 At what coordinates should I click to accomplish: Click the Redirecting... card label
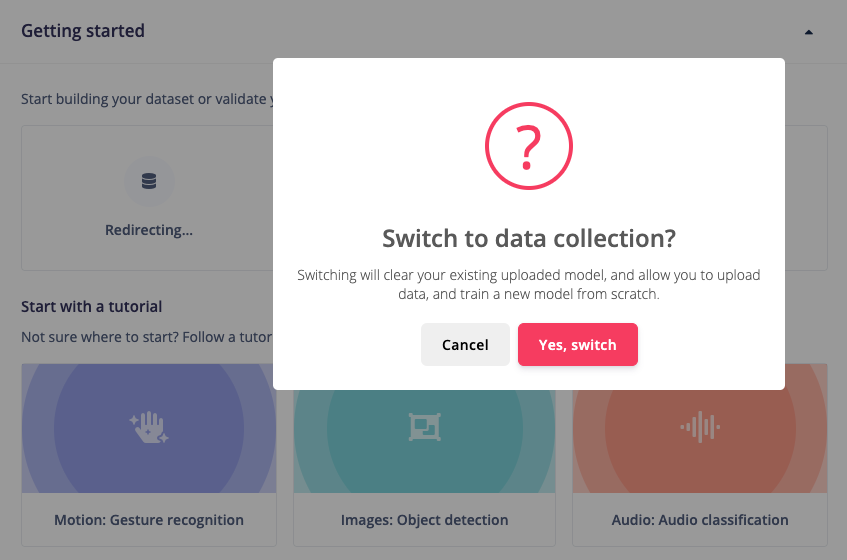click(x=149, y=230)
